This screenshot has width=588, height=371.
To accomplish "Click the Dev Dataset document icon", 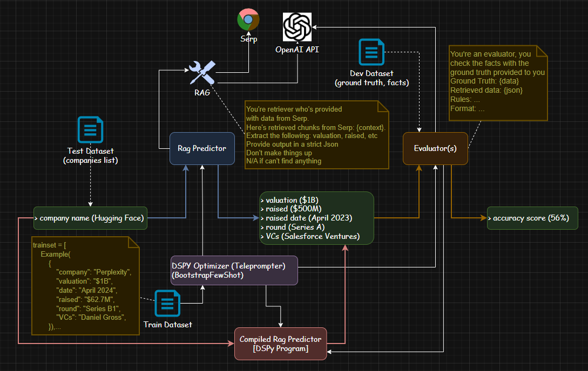I will [x=371, y=52].
